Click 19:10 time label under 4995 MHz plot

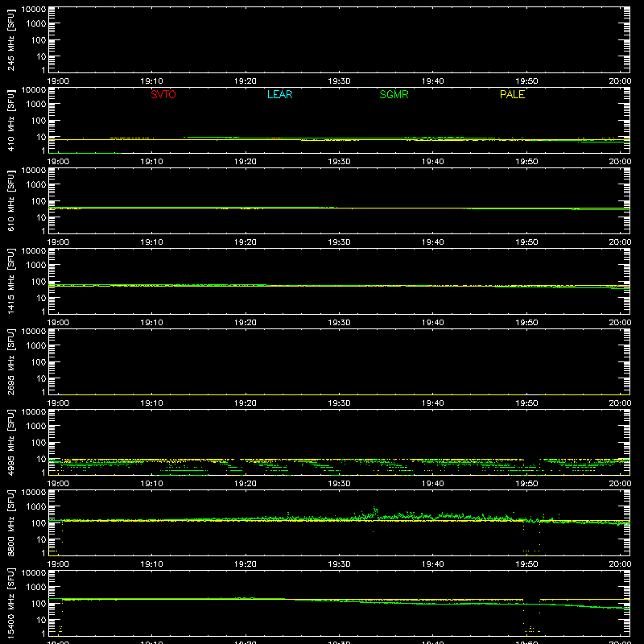click(x=151, y=484)
